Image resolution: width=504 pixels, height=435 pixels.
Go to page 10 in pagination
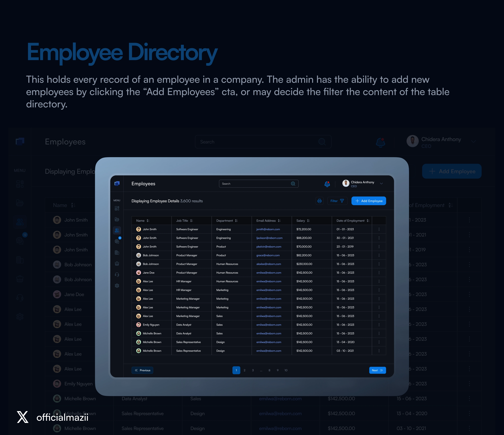[286, 370]
